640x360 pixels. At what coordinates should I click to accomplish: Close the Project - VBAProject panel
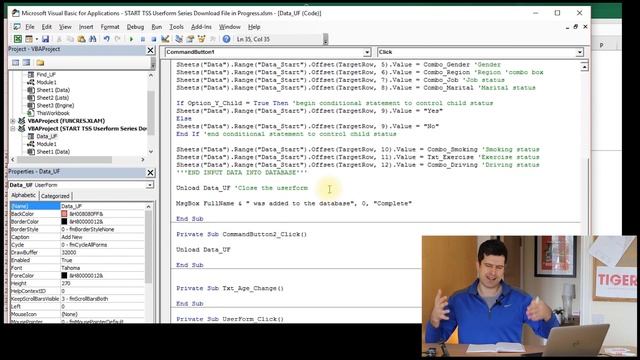tap(150, 50)
